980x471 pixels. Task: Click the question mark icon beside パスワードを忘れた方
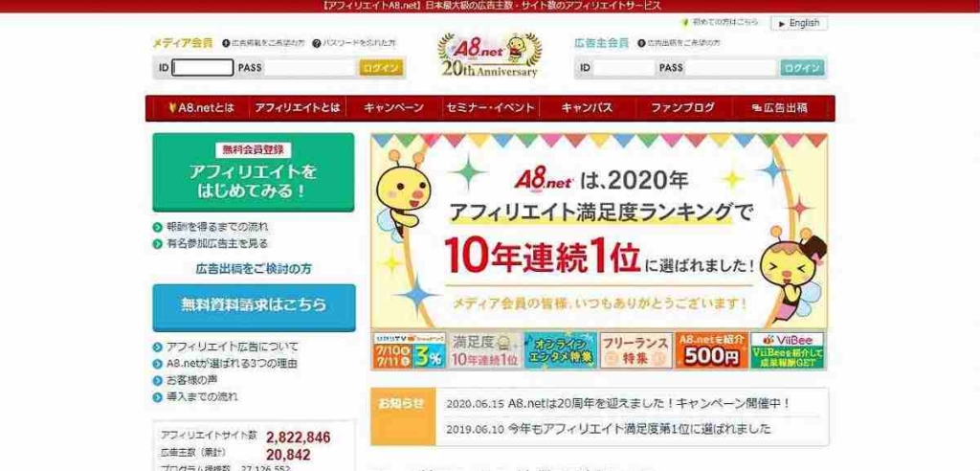click(x=316, y=43)
